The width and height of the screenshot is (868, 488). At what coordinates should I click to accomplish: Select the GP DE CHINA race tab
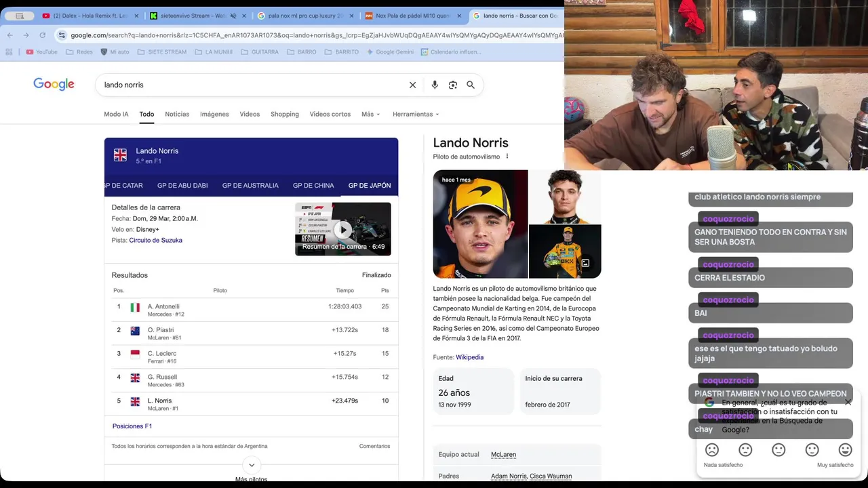coord(313,186)
